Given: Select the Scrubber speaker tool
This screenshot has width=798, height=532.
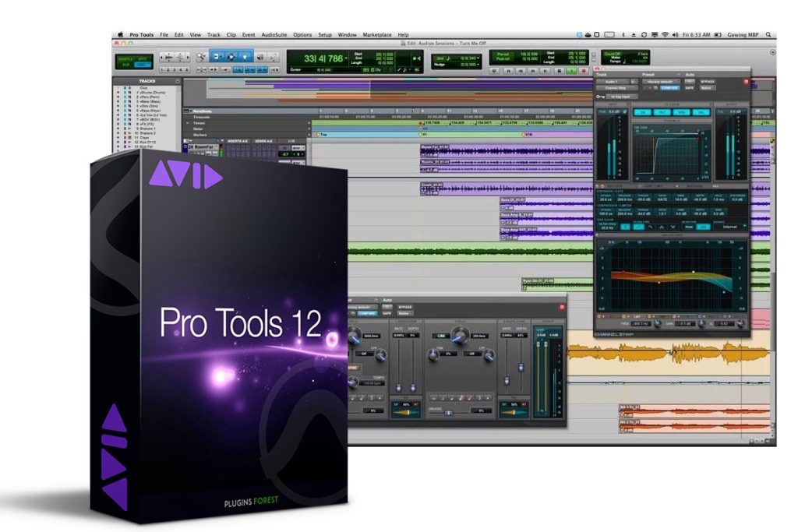Looking at the screenshot, I should (x=260, y=57).
